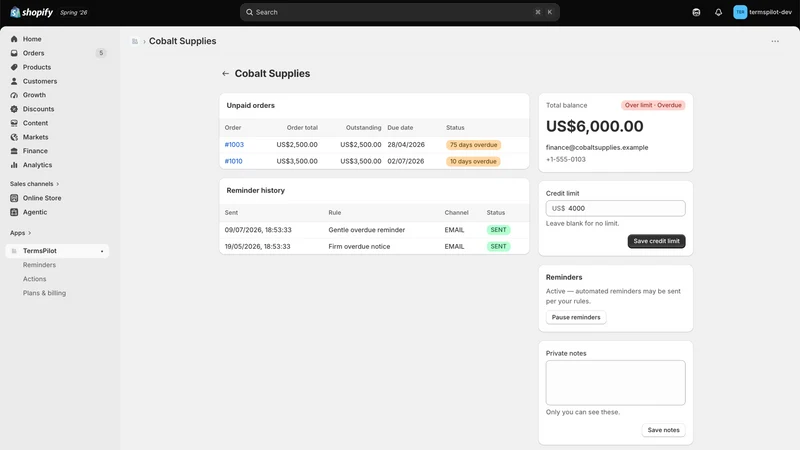Click the Orders icon in sidebar
800x450 pixels.
14,53
